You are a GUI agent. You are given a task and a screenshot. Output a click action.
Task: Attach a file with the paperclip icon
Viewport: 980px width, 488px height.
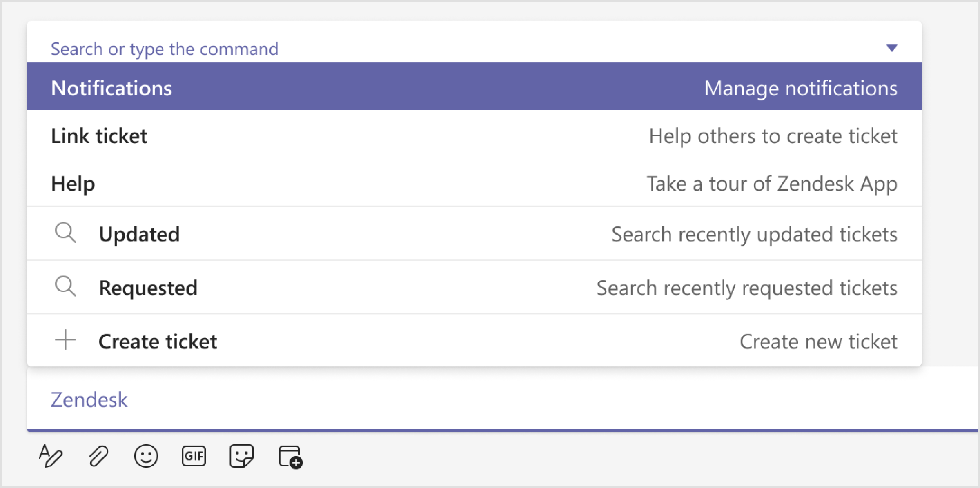98,456
